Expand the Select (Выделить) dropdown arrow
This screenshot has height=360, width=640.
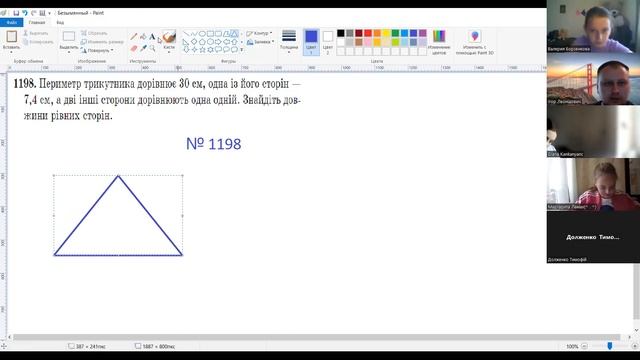(69, 52)
